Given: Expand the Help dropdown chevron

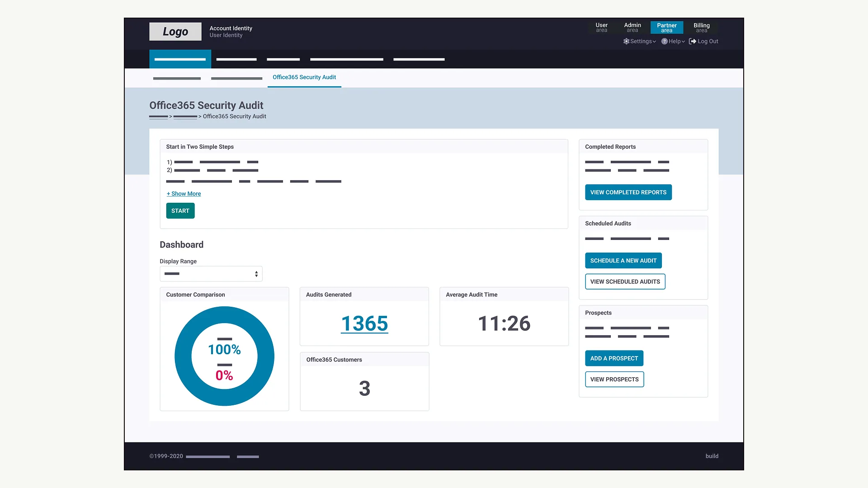Looking at the screenshot, I should click(x=683, y=42).
